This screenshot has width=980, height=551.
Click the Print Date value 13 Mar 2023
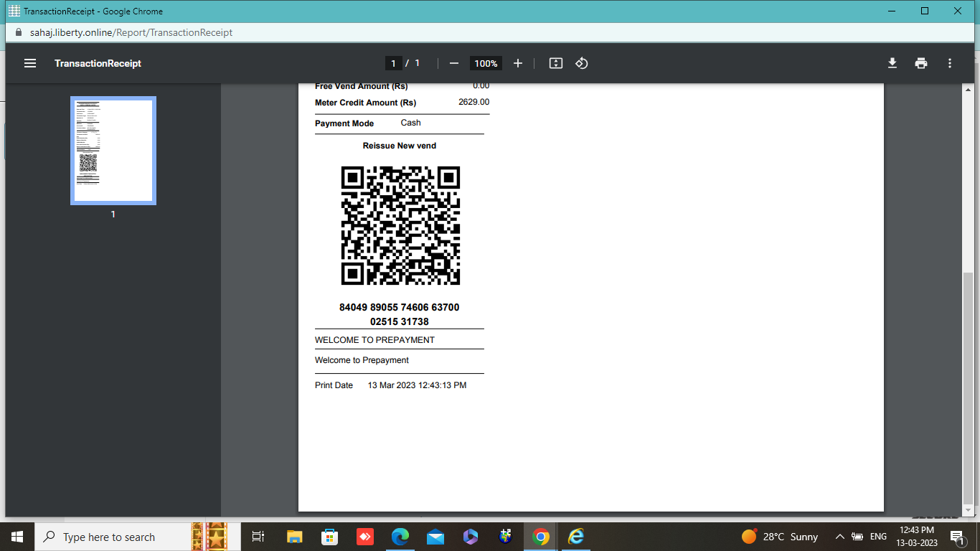click(417, 385)
